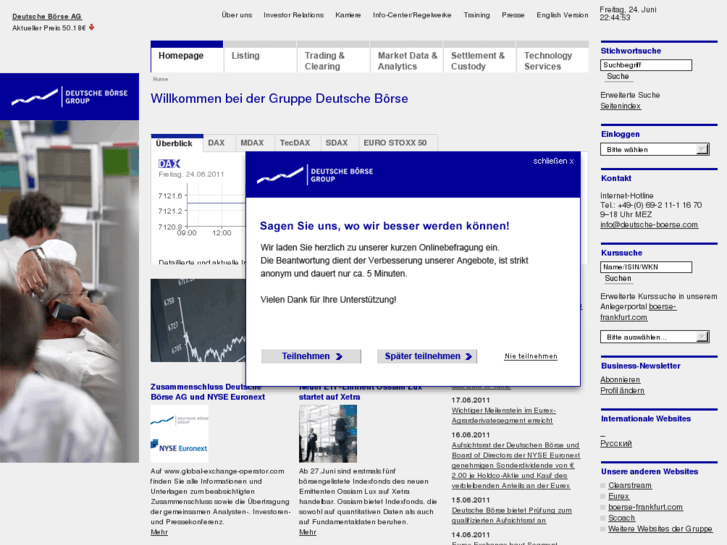Go to Market Data & Analytics tab
Image resolution: width=727 pixels, height=545 pixels.
pos(406,57)
